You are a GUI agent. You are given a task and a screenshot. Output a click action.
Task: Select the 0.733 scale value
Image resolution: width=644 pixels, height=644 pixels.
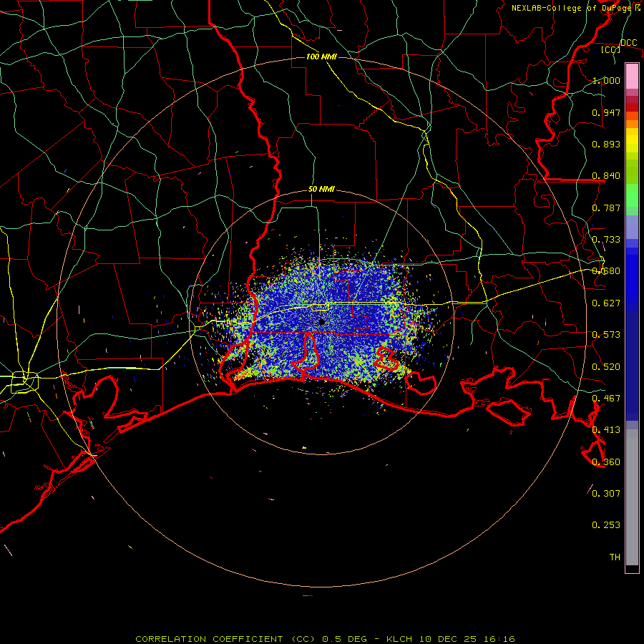[x=606, y=240]
